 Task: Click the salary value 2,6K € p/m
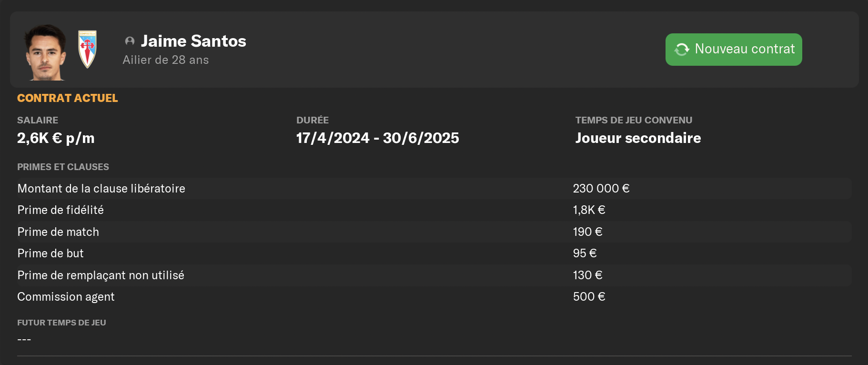pyautogui.click(x=56, y=138)
